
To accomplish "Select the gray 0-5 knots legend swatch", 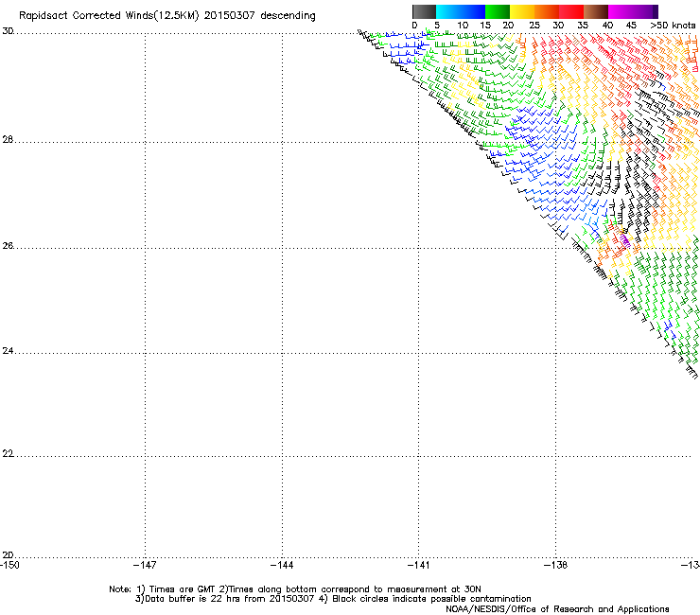I will coord(424,11).
